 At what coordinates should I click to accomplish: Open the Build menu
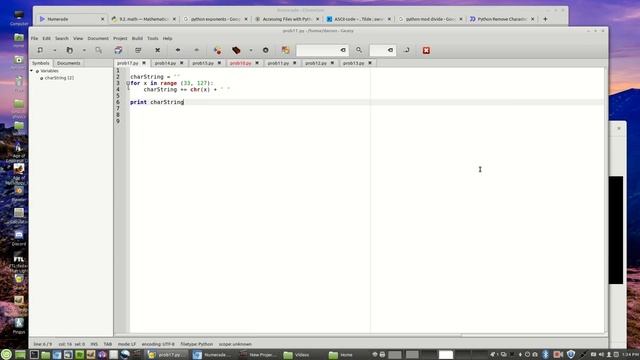coord(137,38)
